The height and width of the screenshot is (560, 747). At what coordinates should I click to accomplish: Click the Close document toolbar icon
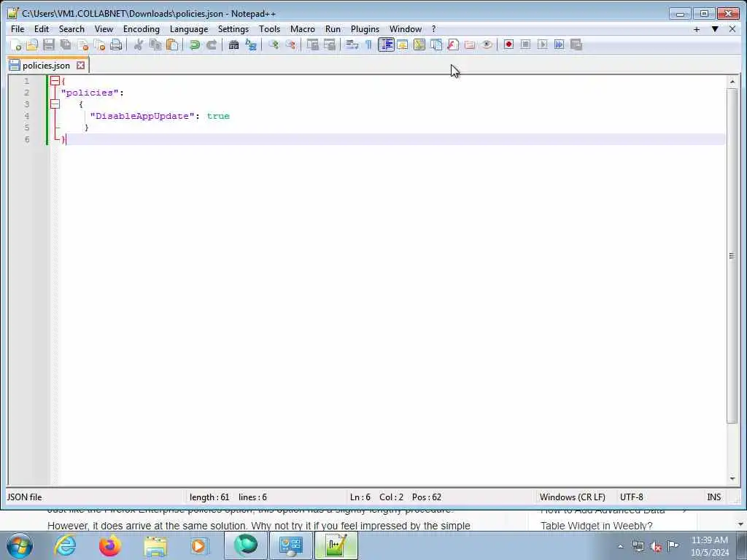pos(83,44)
